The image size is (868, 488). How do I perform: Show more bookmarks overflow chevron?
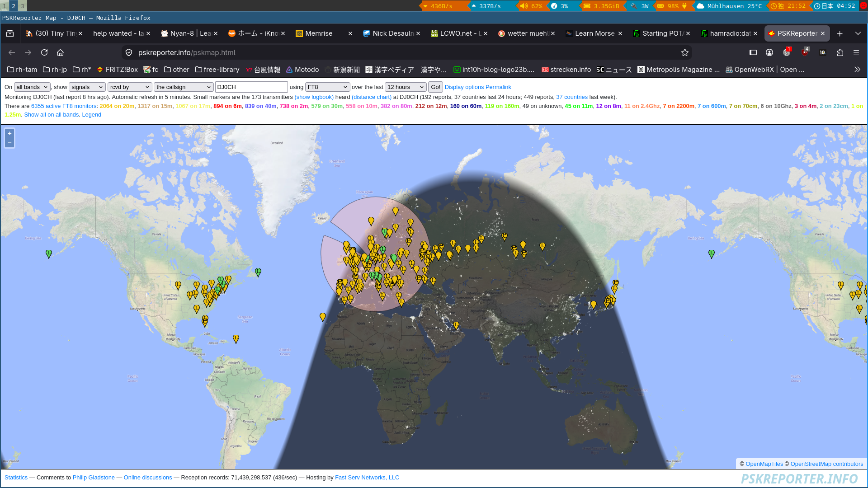[857, 70]
